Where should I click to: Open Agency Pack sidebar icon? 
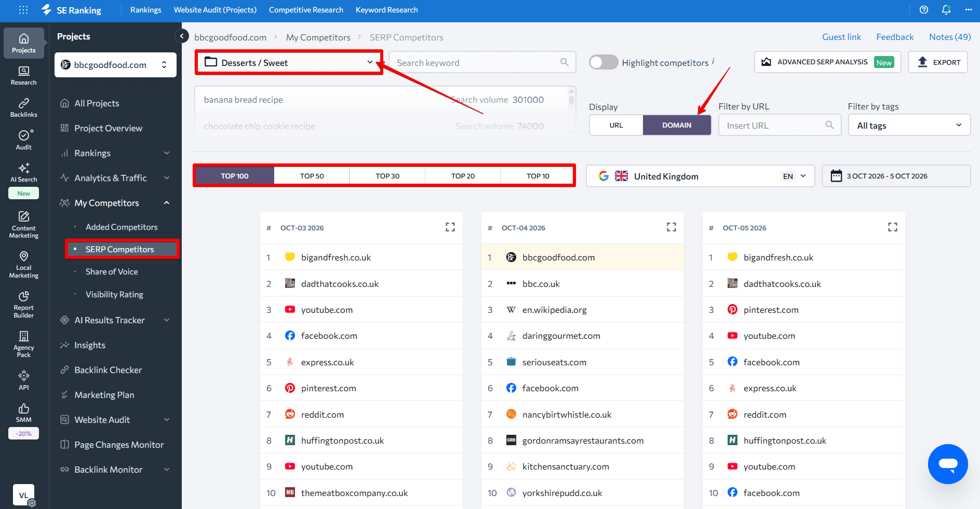[24, 344]
